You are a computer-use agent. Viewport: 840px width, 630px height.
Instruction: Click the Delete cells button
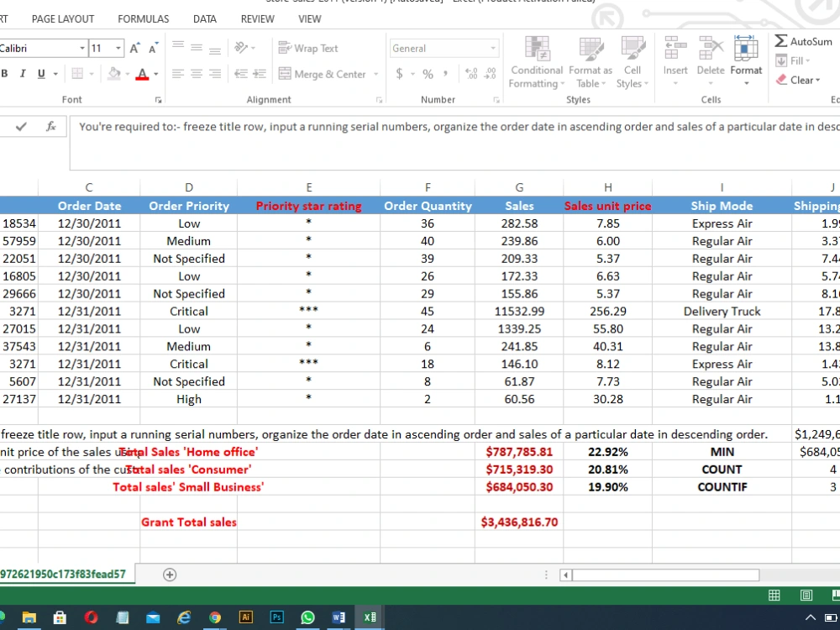click(x=711, y=61)
